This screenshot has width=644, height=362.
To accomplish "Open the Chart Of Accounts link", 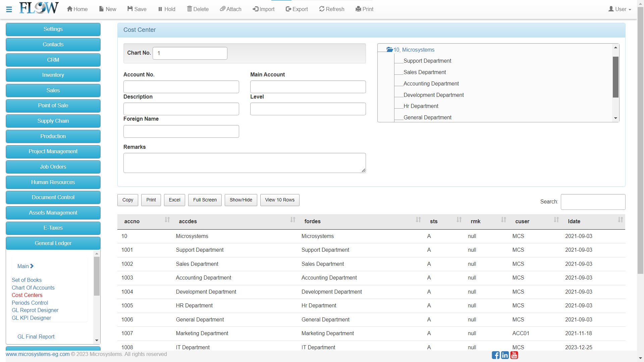I will pos(33,288).
